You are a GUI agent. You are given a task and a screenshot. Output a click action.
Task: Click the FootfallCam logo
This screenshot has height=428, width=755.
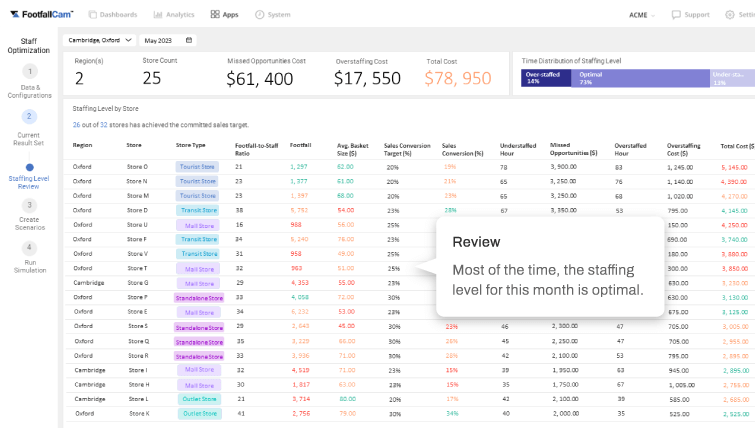click(x=42, y=14)
